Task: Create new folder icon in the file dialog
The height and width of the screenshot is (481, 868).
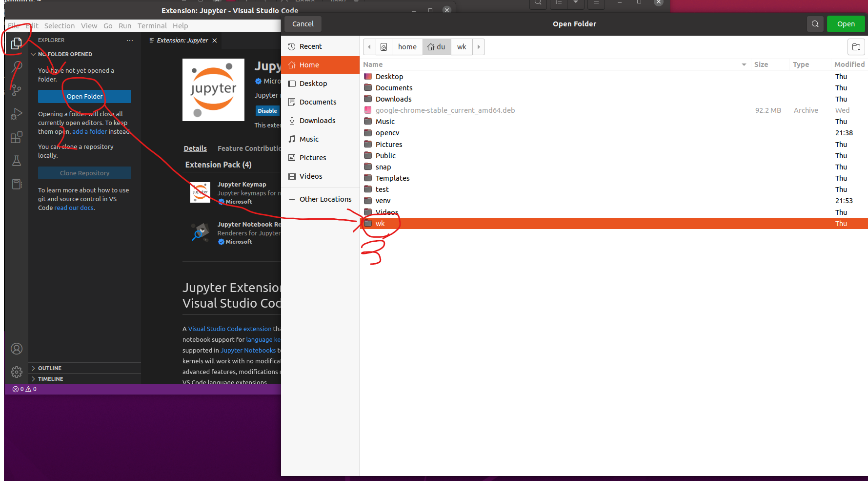Action: 856,47
